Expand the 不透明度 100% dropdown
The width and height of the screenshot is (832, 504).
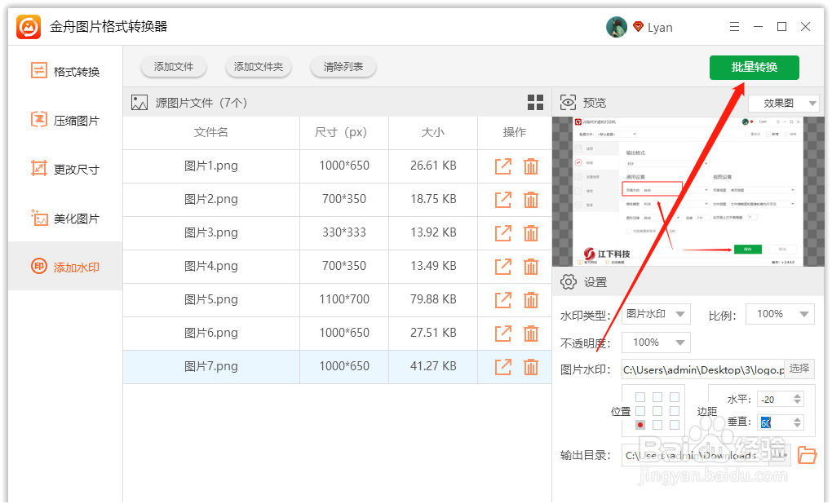pyautogui.click(x=655, y=342)
